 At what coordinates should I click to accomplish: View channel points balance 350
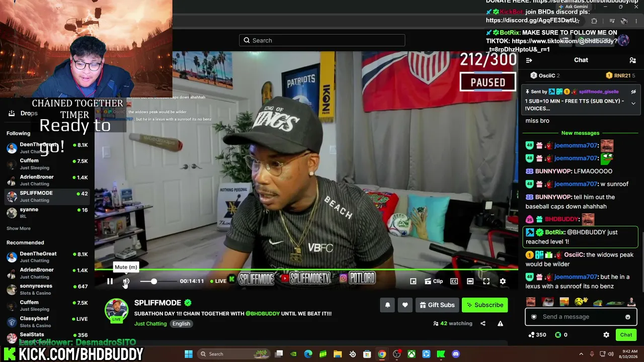[537, 335]
